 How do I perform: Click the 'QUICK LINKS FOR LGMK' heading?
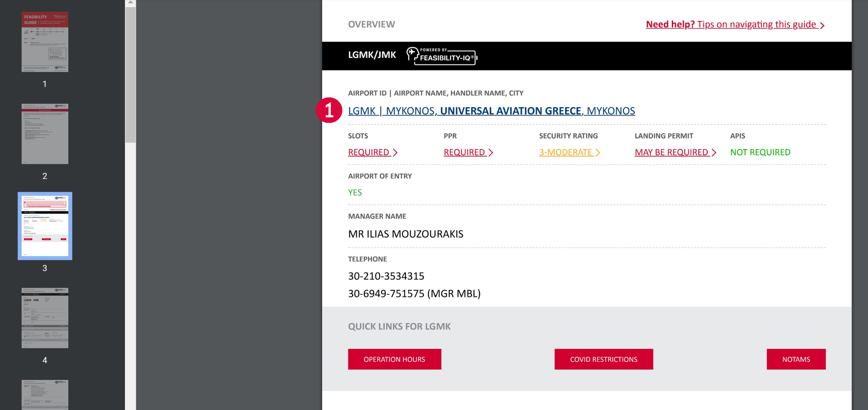point(399,327)
